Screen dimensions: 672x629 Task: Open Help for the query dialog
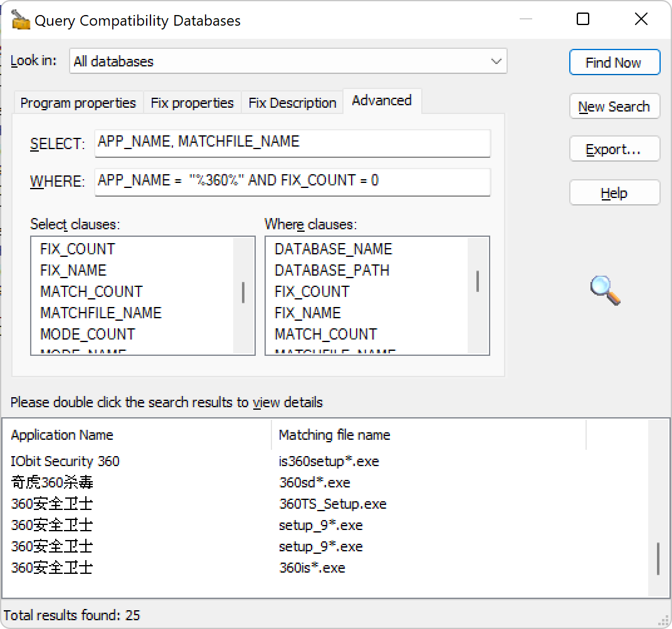614,193
